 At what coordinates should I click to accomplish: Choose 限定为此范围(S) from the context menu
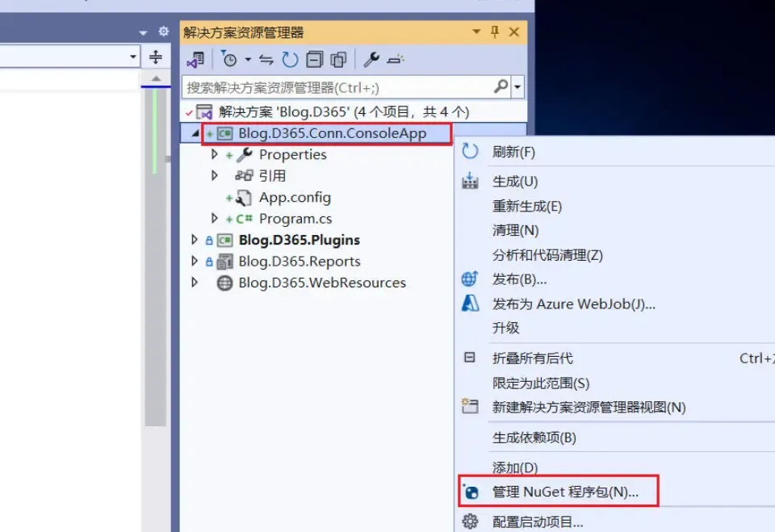point(541,383)
